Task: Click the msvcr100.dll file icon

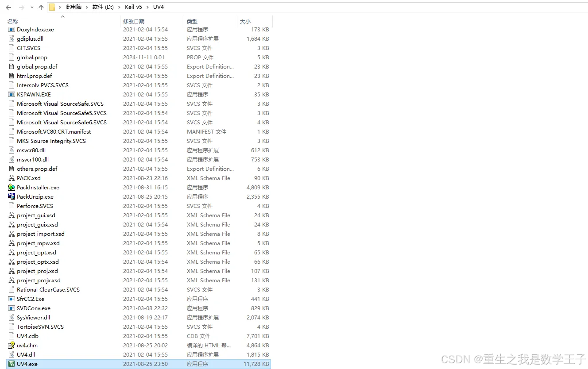Action: 12,159
